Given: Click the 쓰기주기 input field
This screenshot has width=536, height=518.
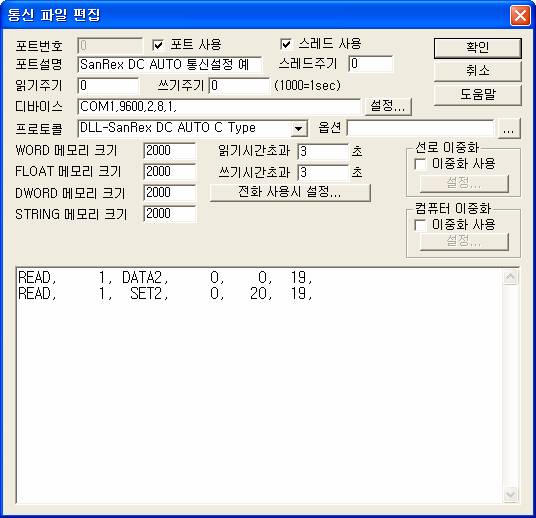Looking at the screenshot, I should [x=239, y=85].
